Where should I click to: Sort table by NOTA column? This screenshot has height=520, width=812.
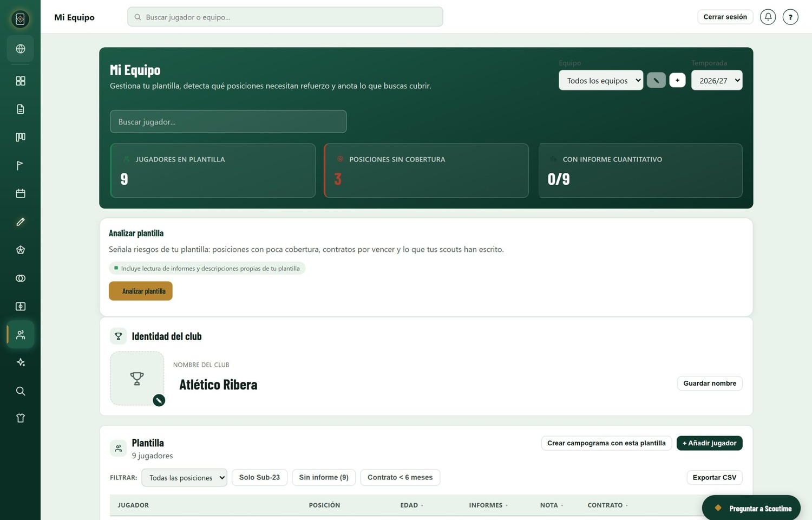(552, 505)
